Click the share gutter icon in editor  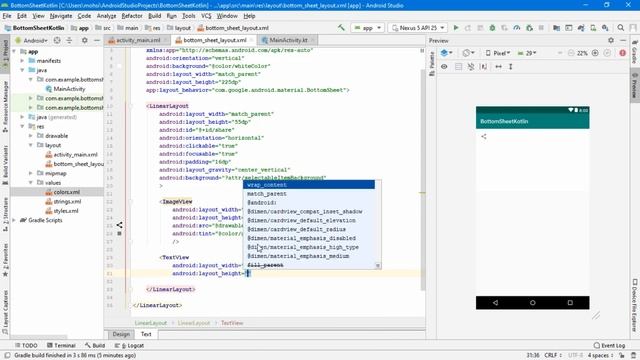(119, 225)
